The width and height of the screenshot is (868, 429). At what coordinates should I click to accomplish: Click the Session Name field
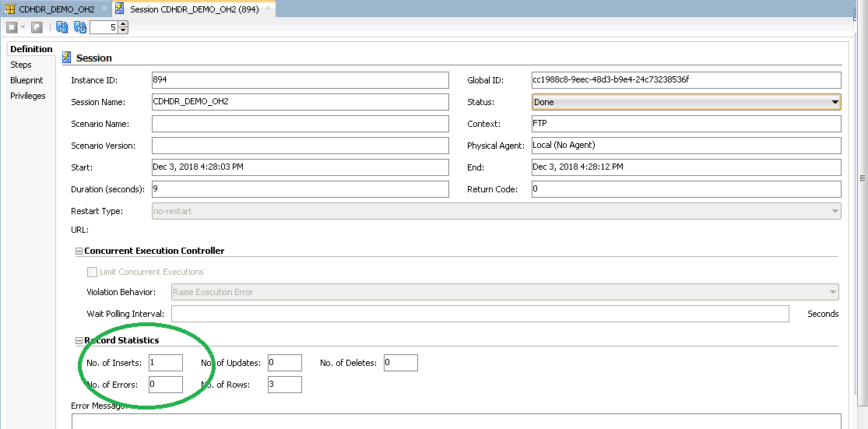coord(300,102)
